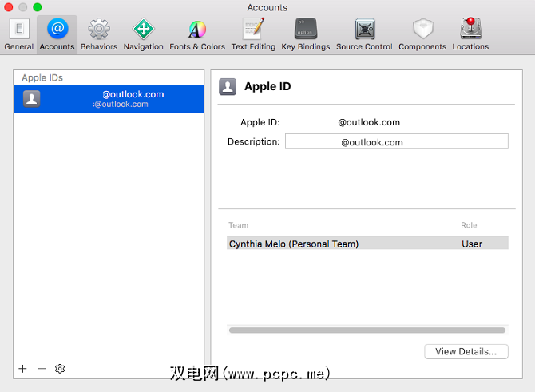
Task: Switch to Navigation preferences
Action: click(143, 34)
